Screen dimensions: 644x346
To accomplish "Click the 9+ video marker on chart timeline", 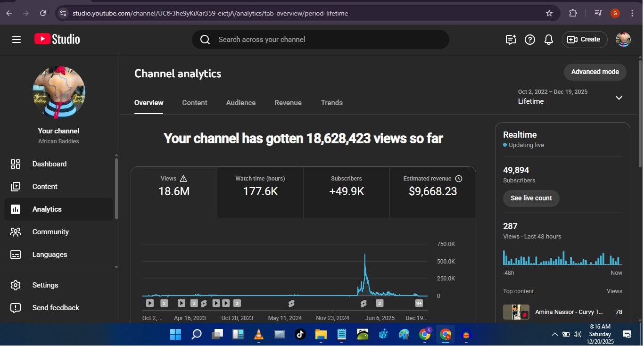I will click(x=419, y=303).
